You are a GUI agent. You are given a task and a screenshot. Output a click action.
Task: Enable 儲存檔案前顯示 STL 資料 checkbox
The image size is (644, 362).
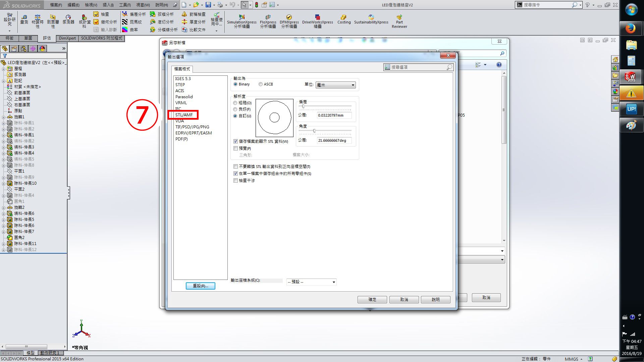[236, 141]
